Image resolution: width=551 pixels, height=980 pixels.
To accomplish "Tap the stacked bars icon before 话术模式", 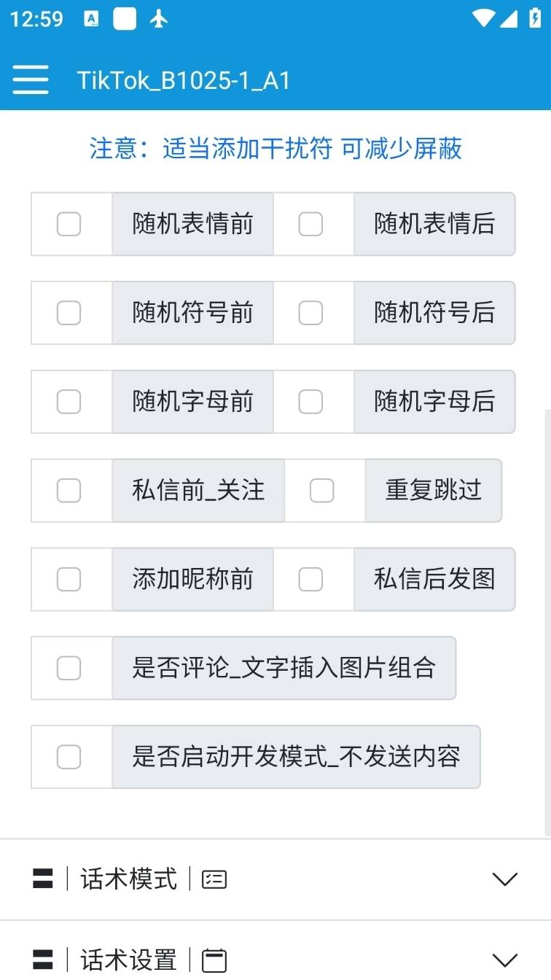I will pos(43,879).
